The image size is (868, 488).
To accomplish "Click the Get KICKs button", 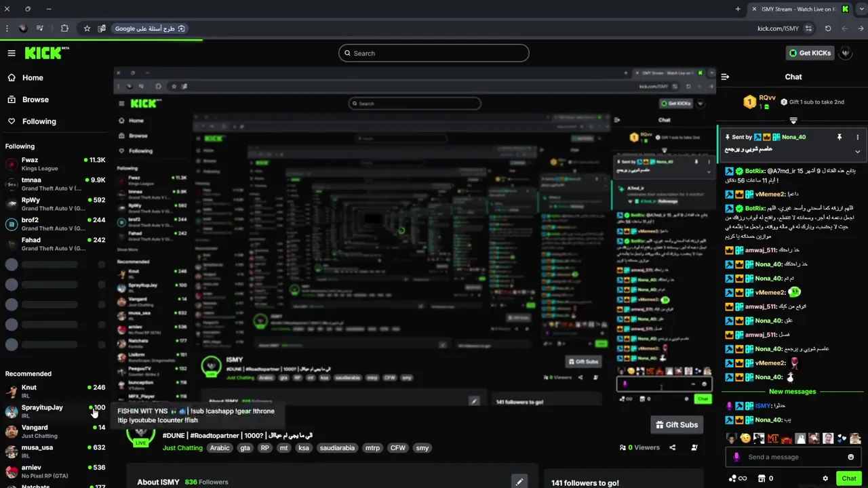I will [810, 53].
